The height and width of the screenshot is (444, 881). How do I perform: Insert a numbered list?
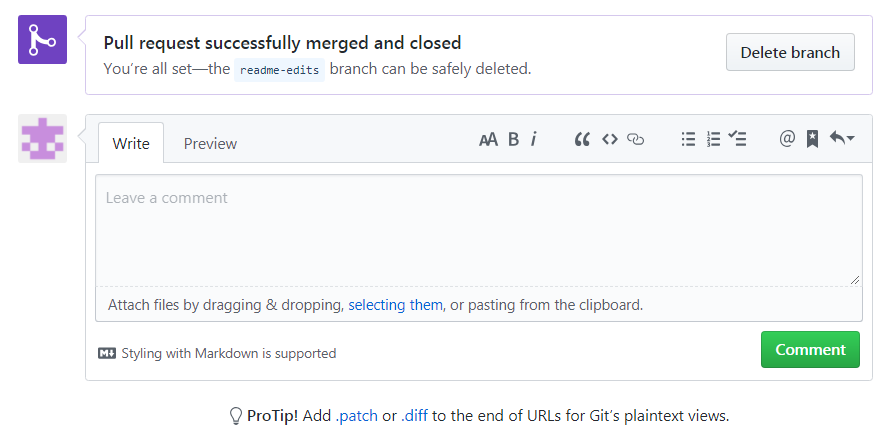pyautogui.click(x=713, y=140)
